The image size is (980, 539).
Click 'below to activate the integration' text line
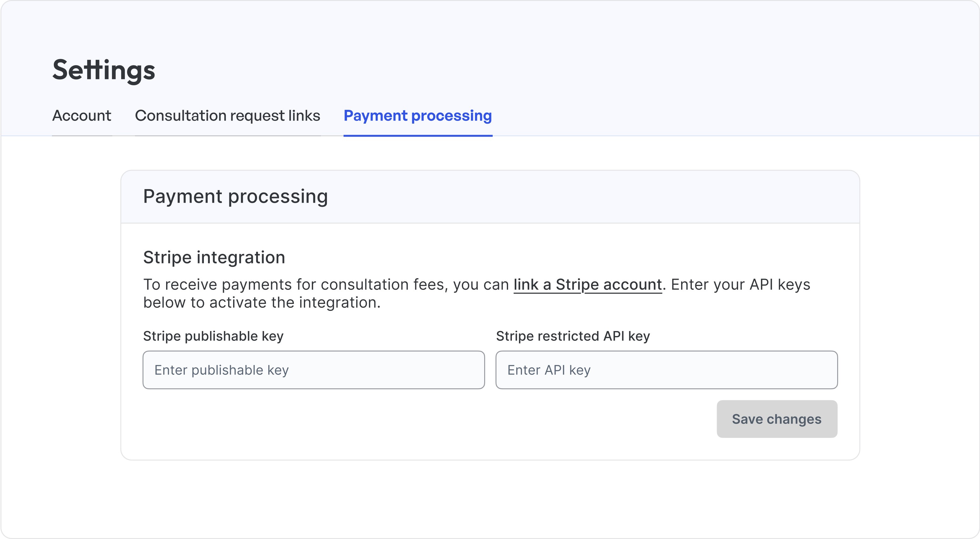262,303
